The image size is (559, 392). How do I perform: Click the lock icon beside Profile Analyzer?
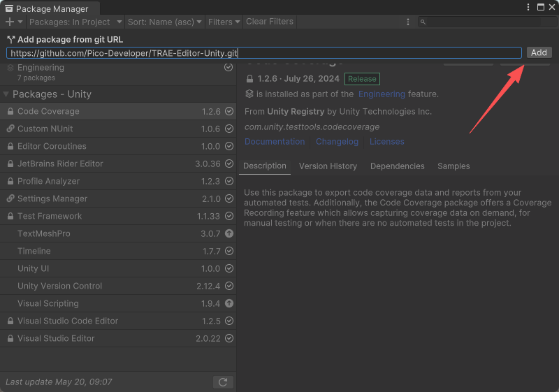(x=10, y=181)
